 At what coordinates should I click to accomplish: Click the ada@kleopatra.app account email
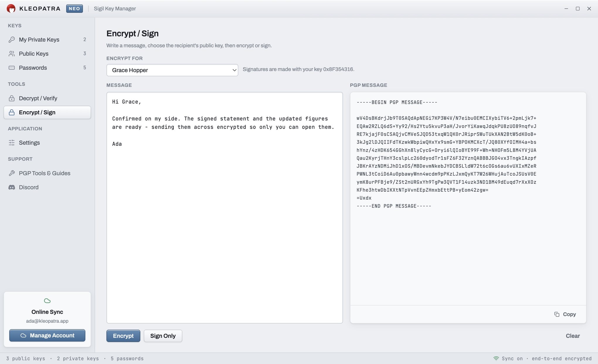click(x=47, y=321)
